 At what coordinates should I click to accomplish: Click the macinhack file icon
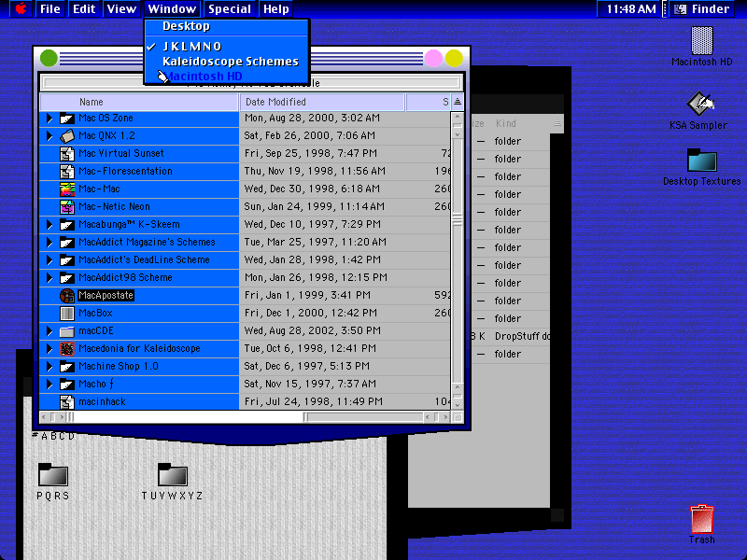point(67,402)
